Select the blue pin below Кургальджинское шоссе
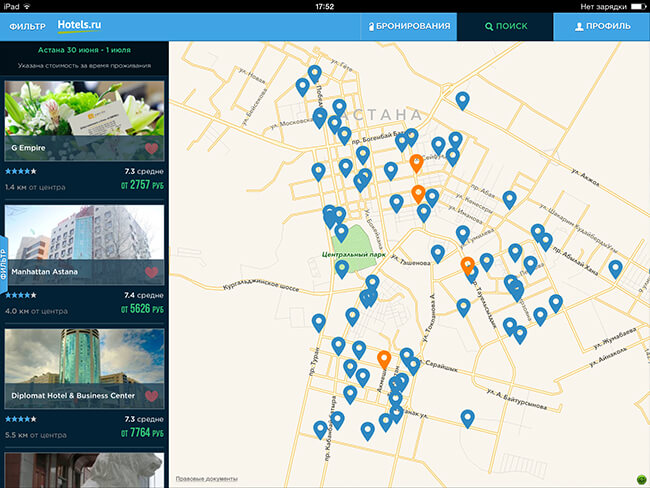 coord(318,322)
